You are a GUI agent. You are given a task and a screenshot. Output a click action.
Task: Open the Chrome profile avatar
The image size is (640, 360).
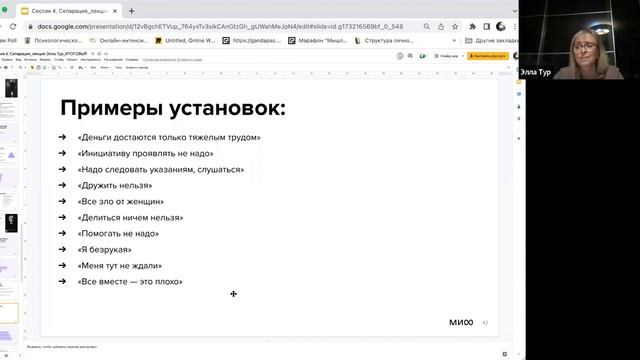501,27
